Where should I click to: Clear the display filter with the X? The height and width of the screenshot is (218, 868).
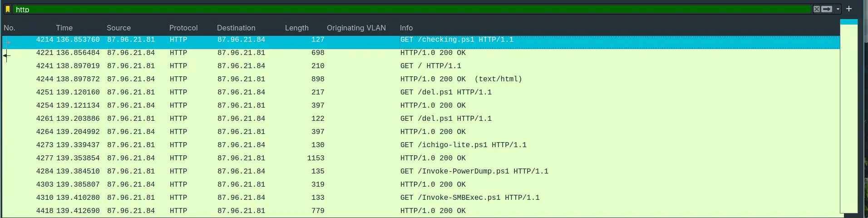817,9
